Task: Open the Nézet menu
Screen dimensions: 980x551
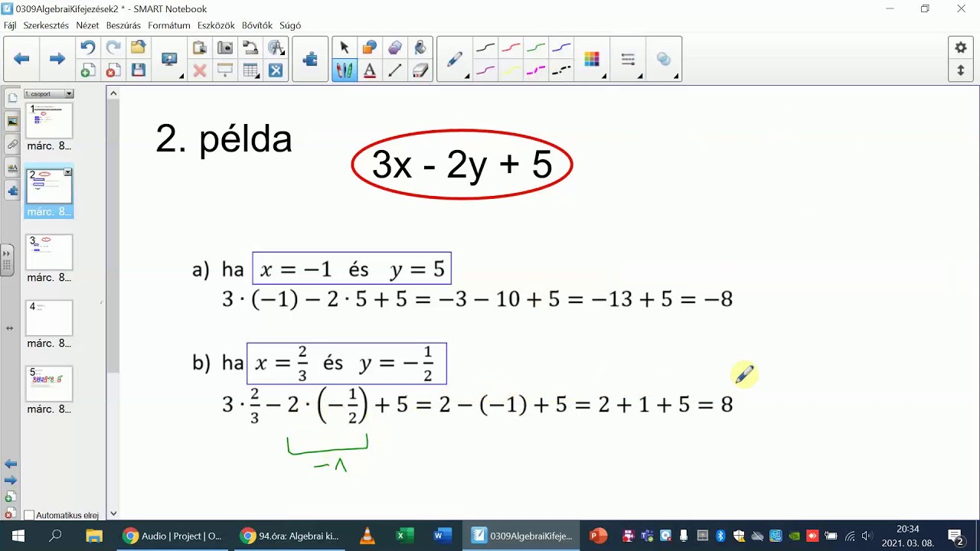Action: point(87,25)
